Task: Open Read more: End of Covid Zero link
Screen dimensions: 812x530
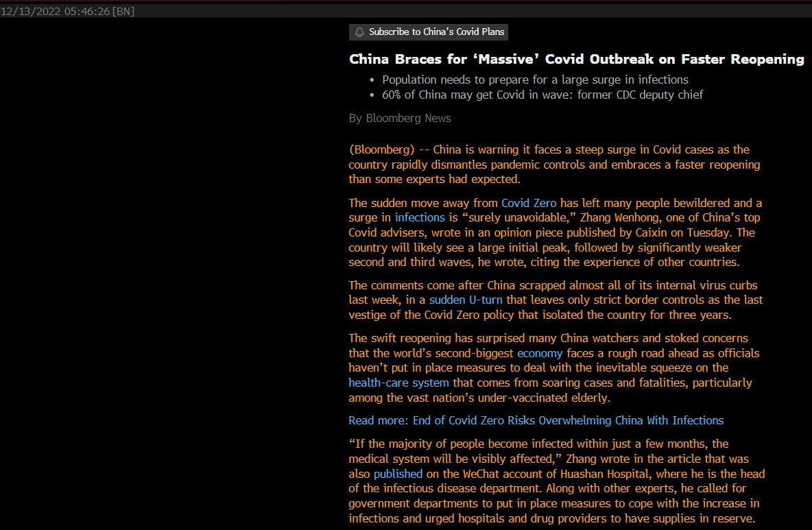Action: click(x=536, y=420)
